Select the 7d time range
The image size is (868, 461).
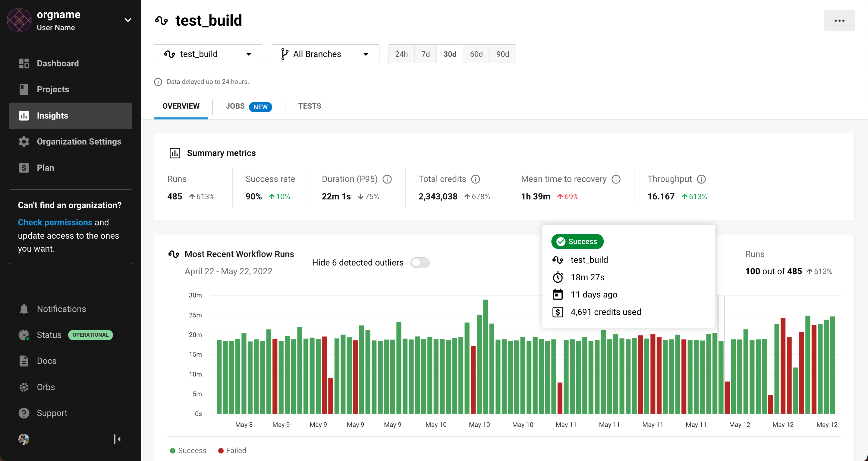(x=426, y=54)
